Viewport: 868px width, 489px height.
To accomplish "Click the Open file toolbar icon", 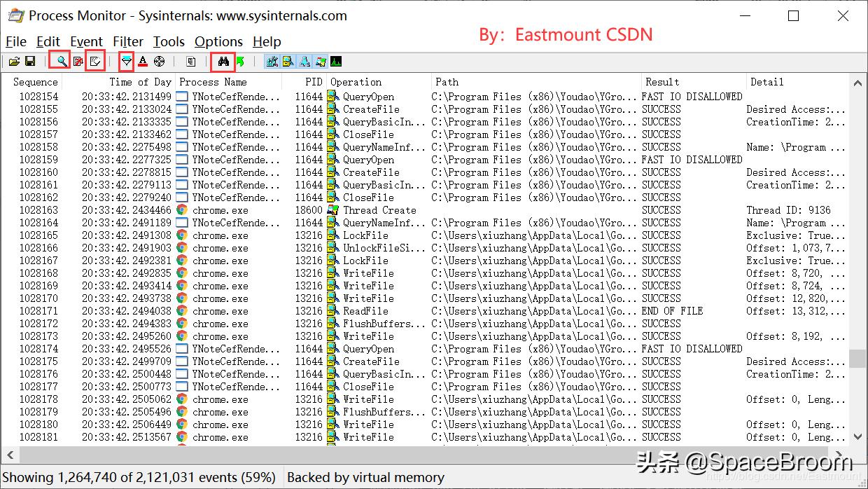I will pos(14,62).
